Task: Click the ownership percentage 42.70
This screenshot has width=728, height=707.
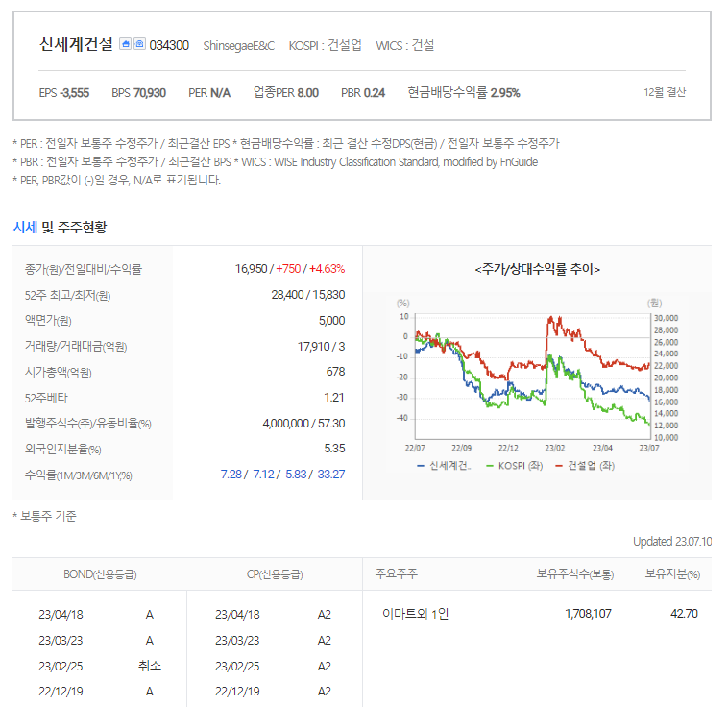Action: [685, 614]
